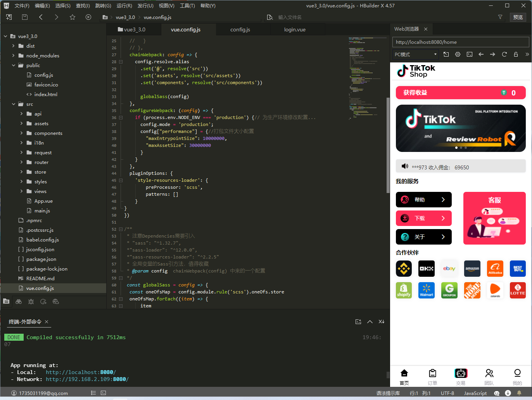This screenshot has height=400, width=532.
Task: Click the bookmark star icon
Action: click(73, 17)
